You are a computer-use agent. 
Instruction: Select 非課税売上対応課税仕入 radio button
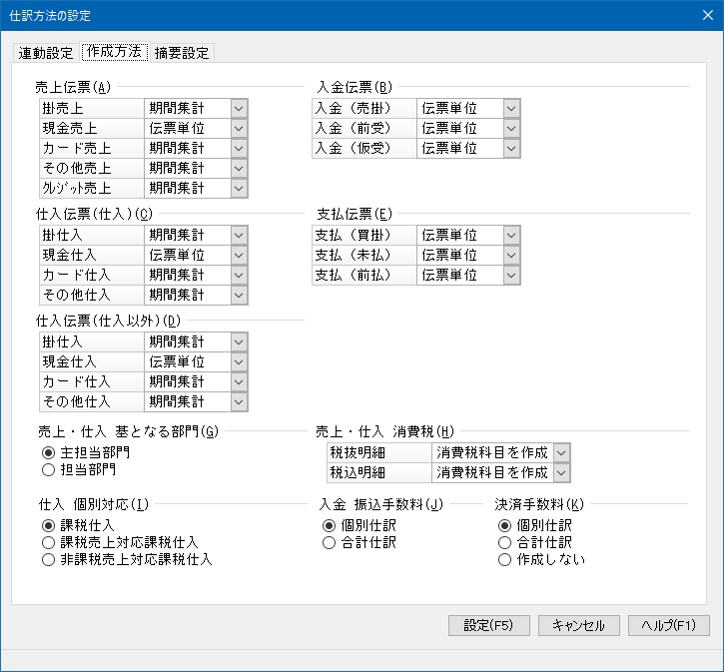click(47, 559)
